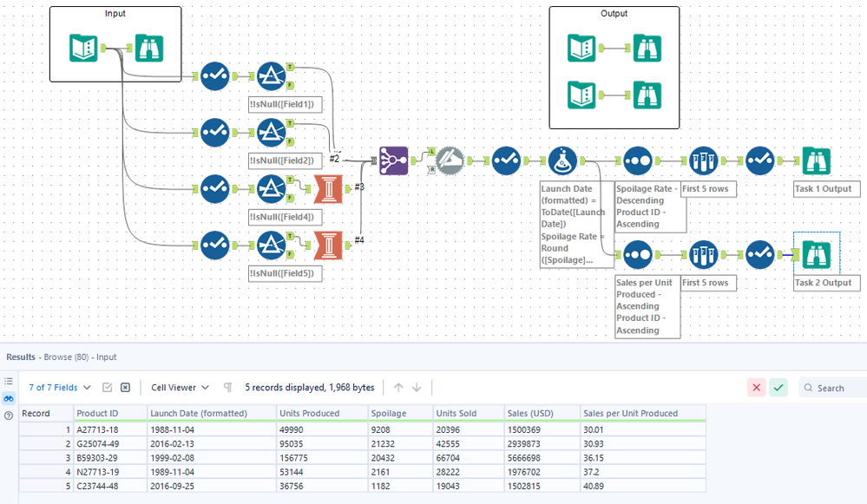The width and height of the screenshot is (867, 504).
Task: Click the Search field in Results
Action: (x=832, y=388)
